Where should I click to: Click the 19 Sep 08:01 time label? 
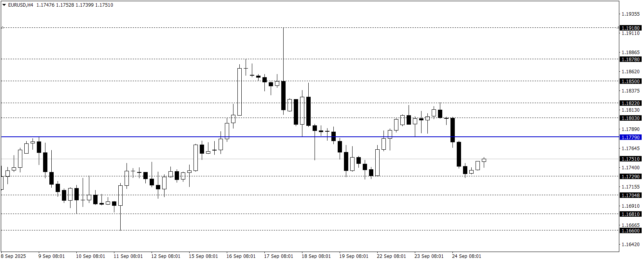pos(354,256)
